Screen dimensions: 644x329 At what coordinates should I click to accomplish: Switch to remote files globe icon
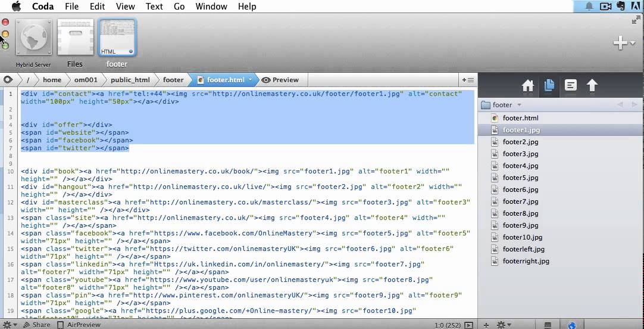[x=571, y=325]
